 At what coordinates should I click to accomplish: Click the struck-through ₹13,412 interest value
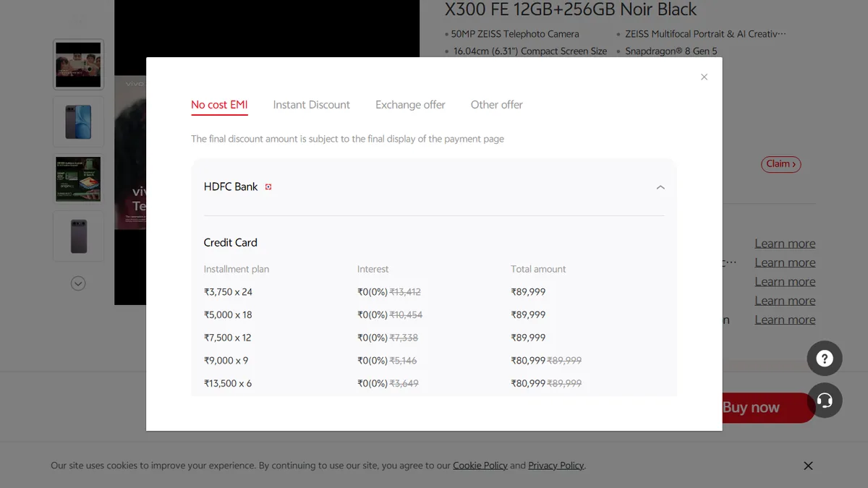[x=405, y=292]
